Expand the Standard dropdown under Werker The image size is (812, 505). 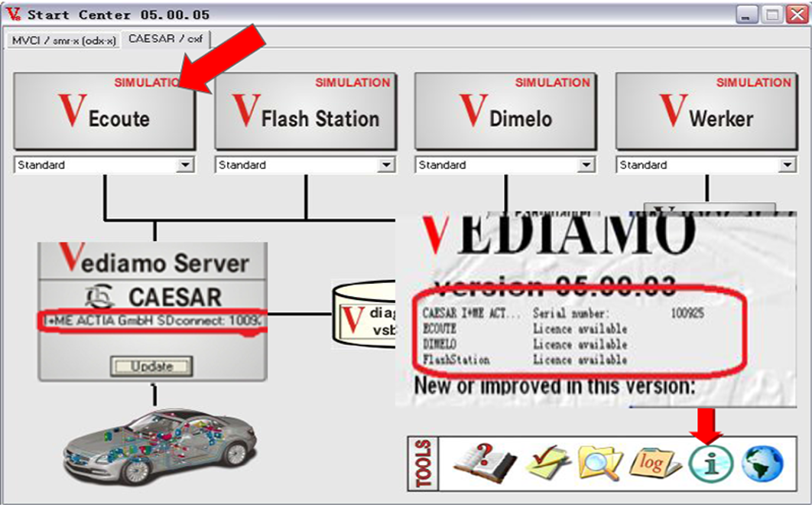(x=787, y=165)
